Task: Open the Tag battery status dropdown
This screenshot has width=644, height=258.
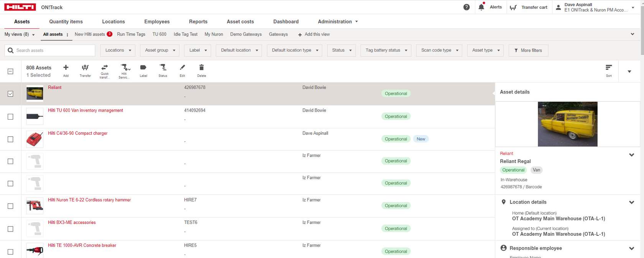Action: (386, 50)
